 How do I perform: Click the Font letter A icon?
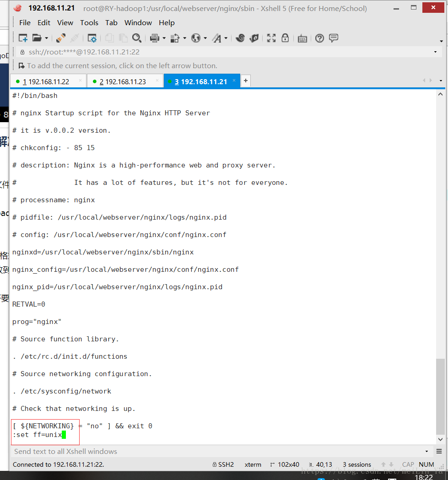tap(217, 38)
